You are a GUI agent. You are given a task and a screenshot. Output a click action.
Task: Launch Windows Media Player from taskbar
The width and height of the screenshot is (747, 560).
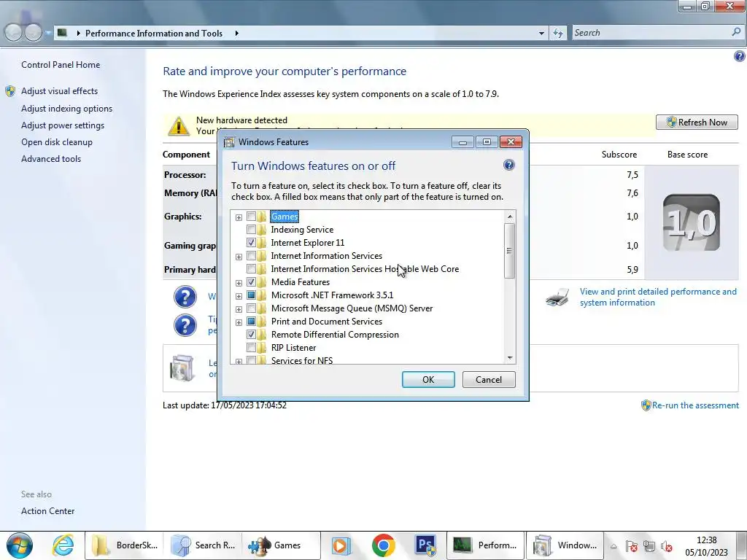click(x=341, y=545)
